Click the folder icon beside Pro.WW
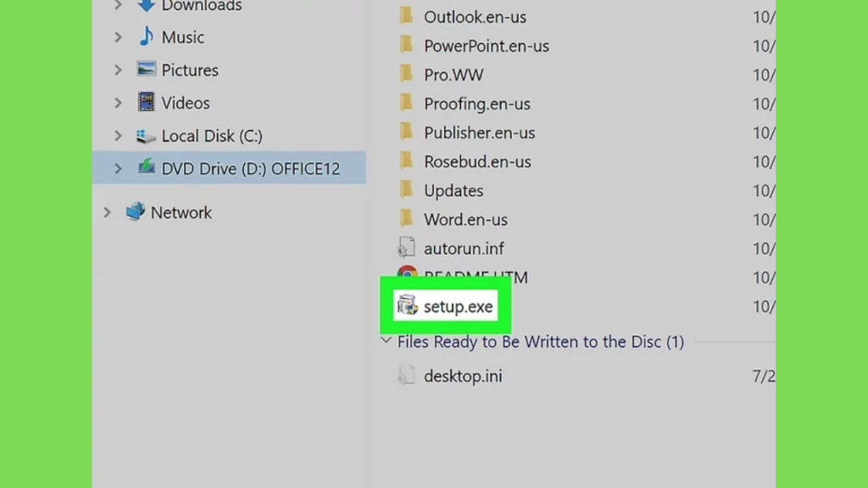 [406, 73]
